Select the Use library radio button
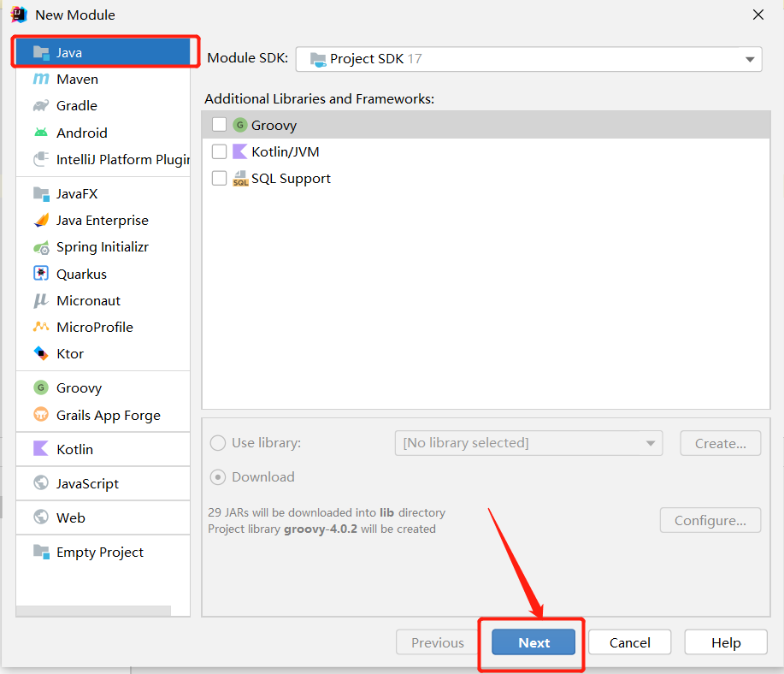This screenshot has width=784, height=674. 217,443
